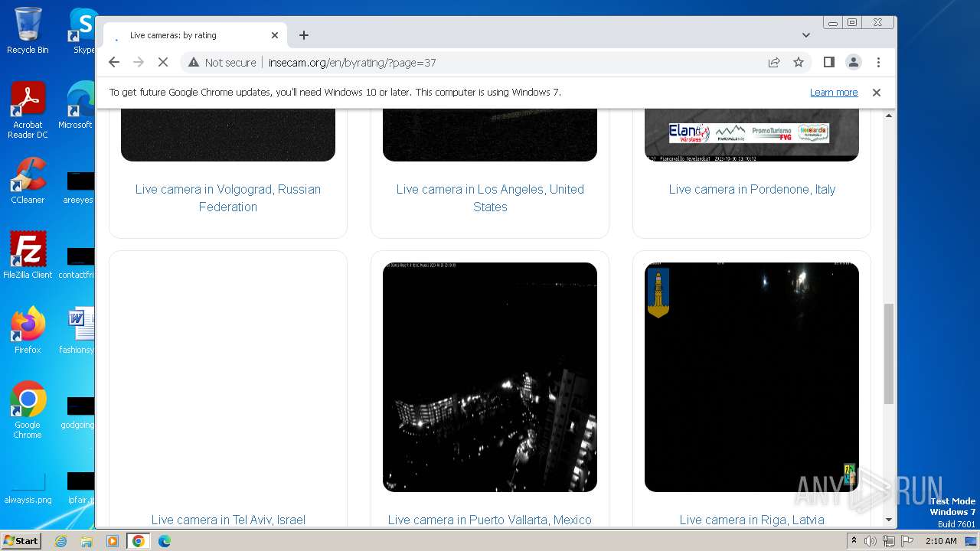Open Firefox desktop icon
Image resolution: width=980 pixels, height=551 pixels.
28,330
